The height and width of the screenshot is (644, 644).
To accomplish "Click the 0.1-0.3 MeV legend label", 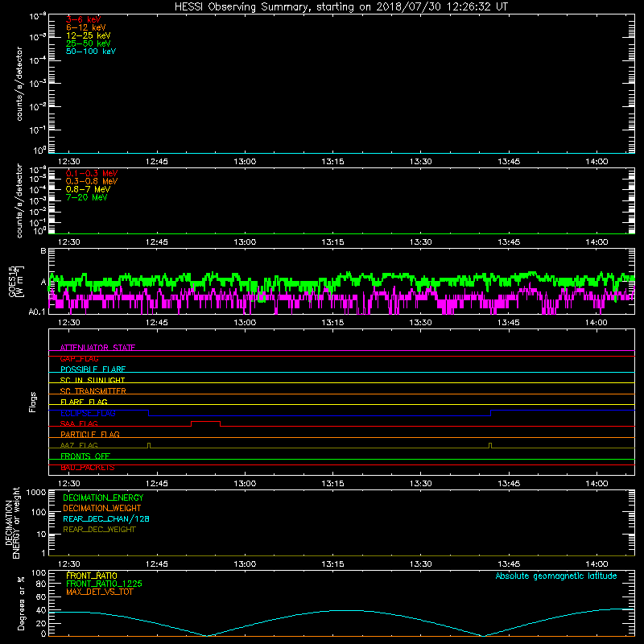I will click(92, 173).
